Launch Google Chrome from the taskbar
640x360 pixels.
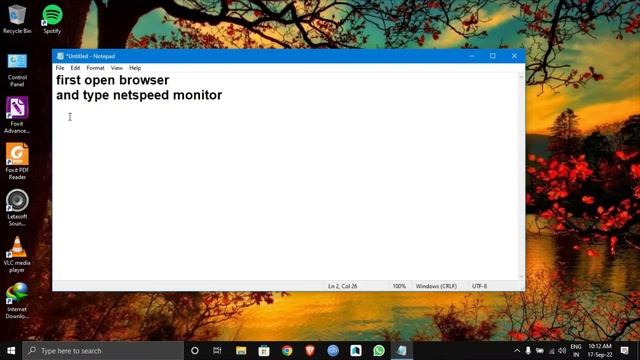click(x=287, y=351)
